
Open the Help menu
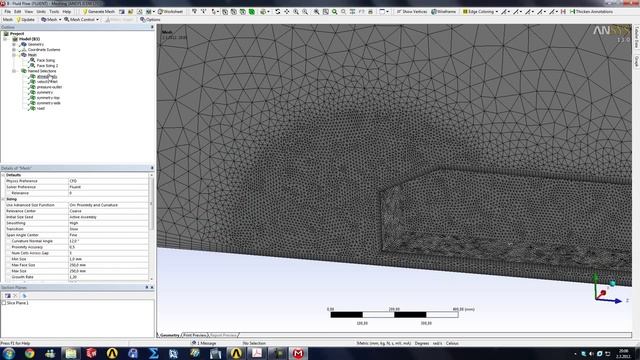click(67, 12)
